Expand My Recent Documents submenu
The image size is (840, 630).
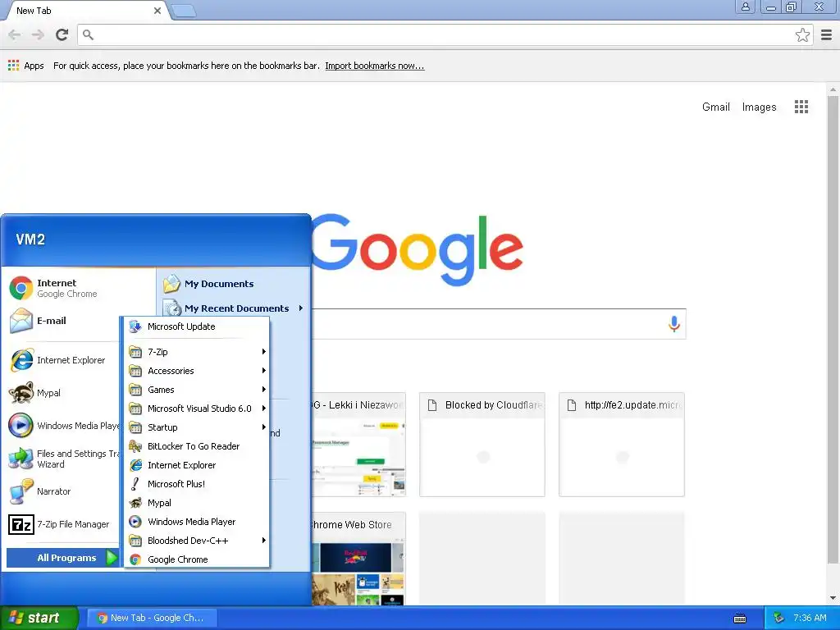coord(234,308)
